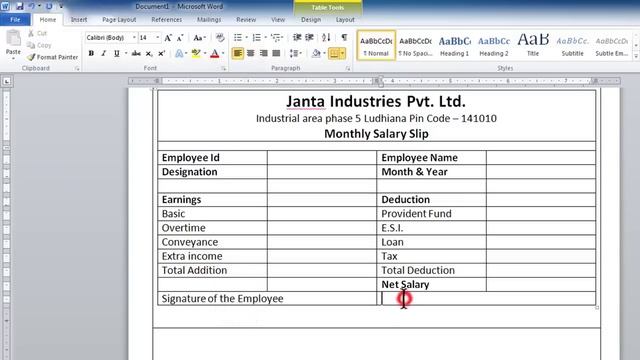Click the Sort icon
Screen dimensions: 640x360
click(326, 38)
